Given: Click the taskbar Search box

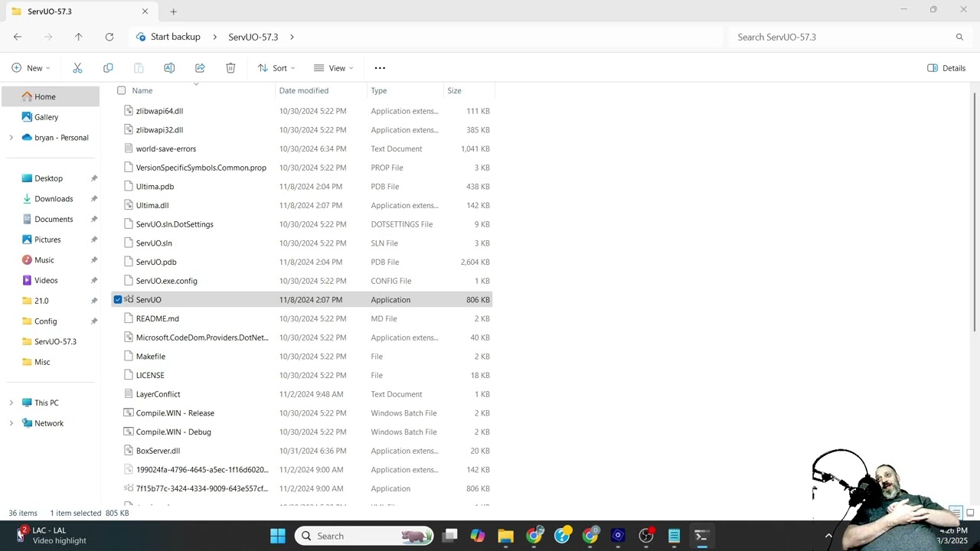Looking at the screenshot, I should [x=364, y=536].
